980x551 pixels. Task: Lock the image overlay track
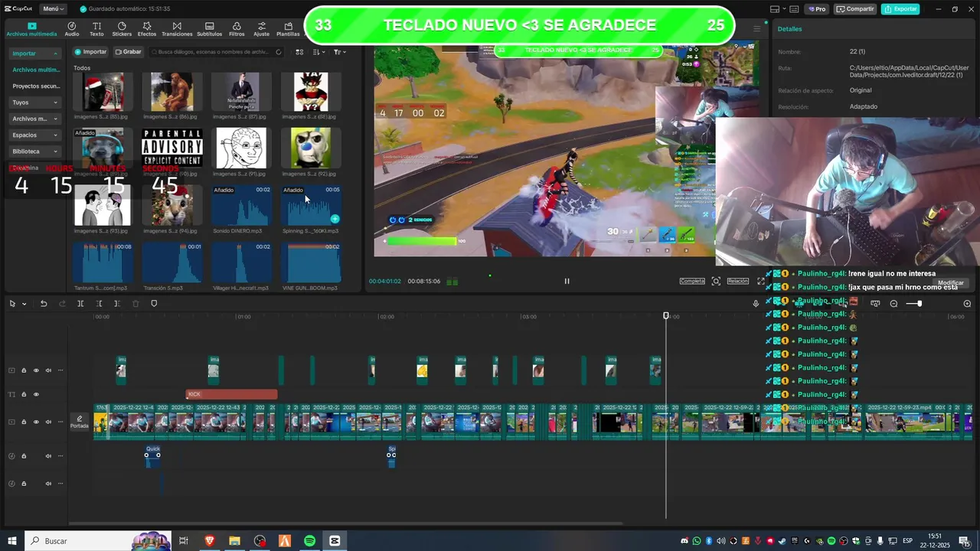pyautogui.click(x=24, y=370)
